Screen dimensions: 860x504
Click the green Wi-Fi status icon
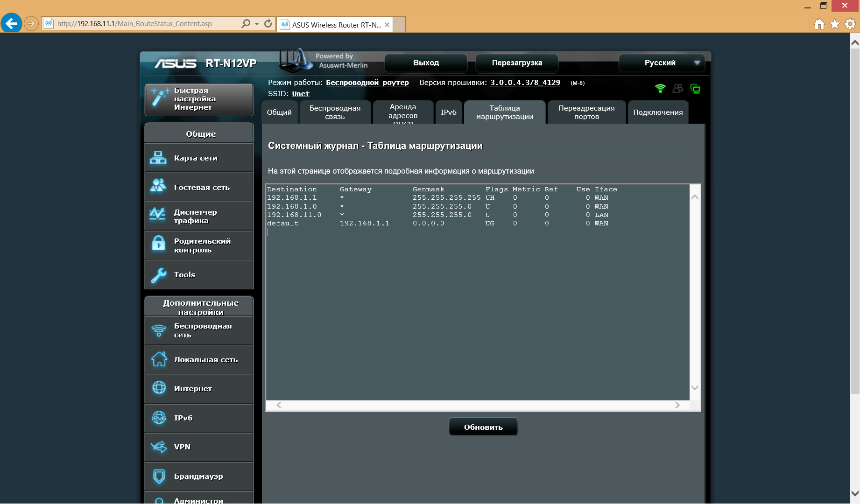point(660,89)
